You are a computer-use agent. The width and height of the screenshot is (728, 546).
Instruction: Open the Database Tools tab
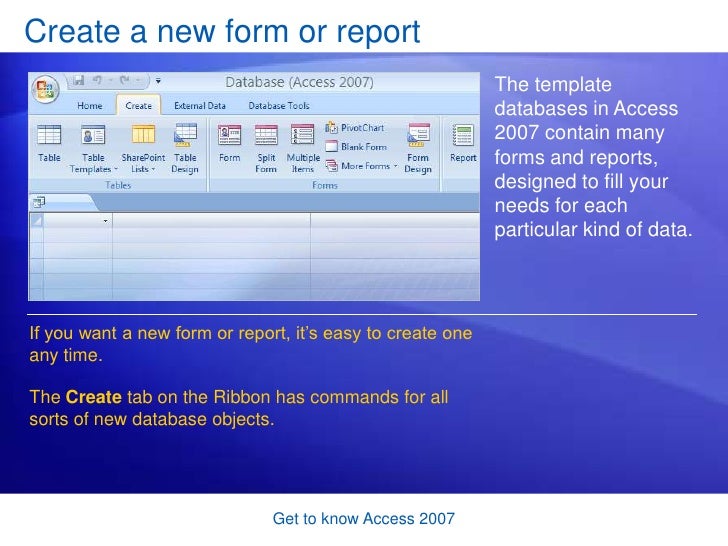[279, 106]
